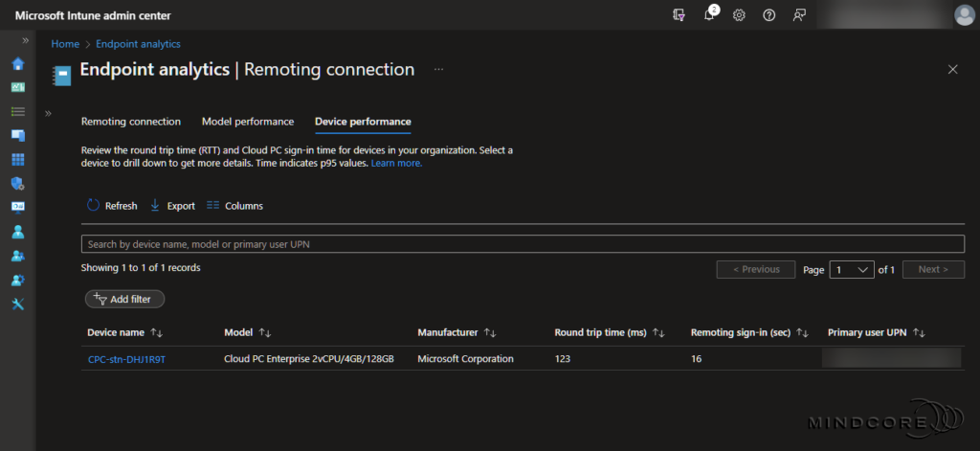Open the Settings gear in the header
Screen dimensions: 980x451
tap(739, 15)
